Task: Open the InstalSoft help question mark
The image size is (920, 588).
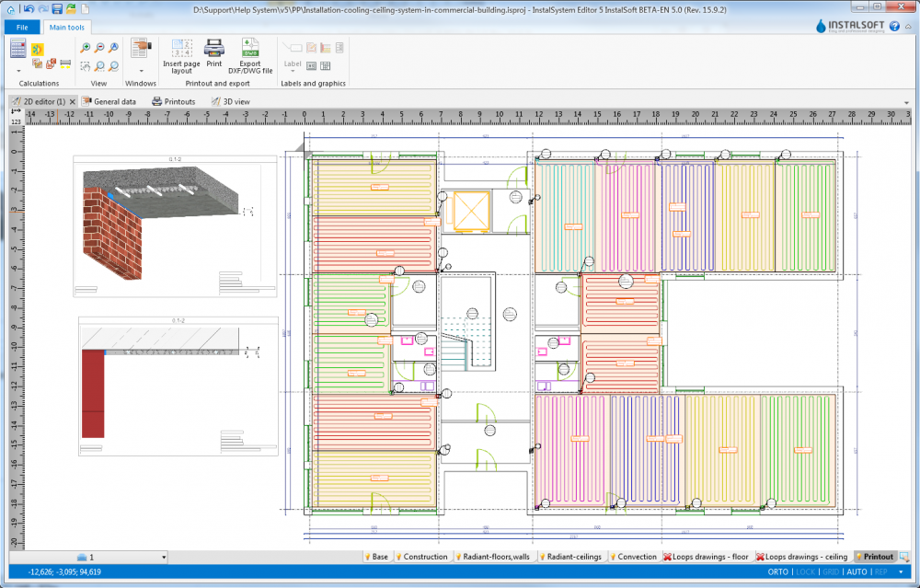Action: [x=894, y=26]
